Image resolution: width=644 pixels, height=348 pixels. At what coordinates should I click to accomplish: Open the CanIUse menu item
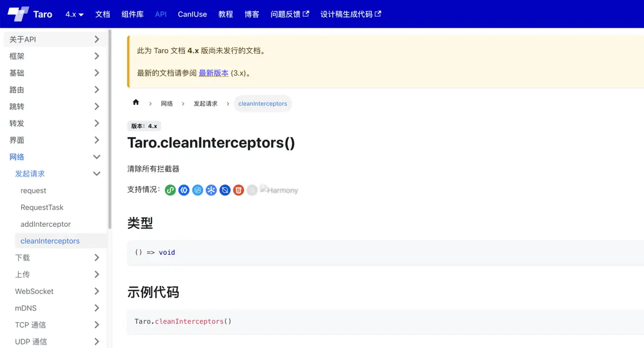point(192,14)
